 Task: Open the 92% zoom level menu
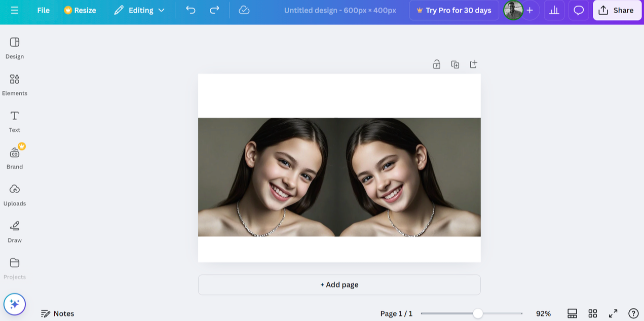pos(543,313)
